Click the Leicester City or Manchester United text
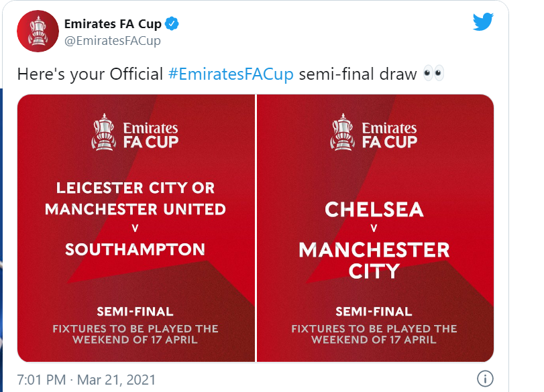The width and height of the screenshot is (544, 392). coord(135,198)
